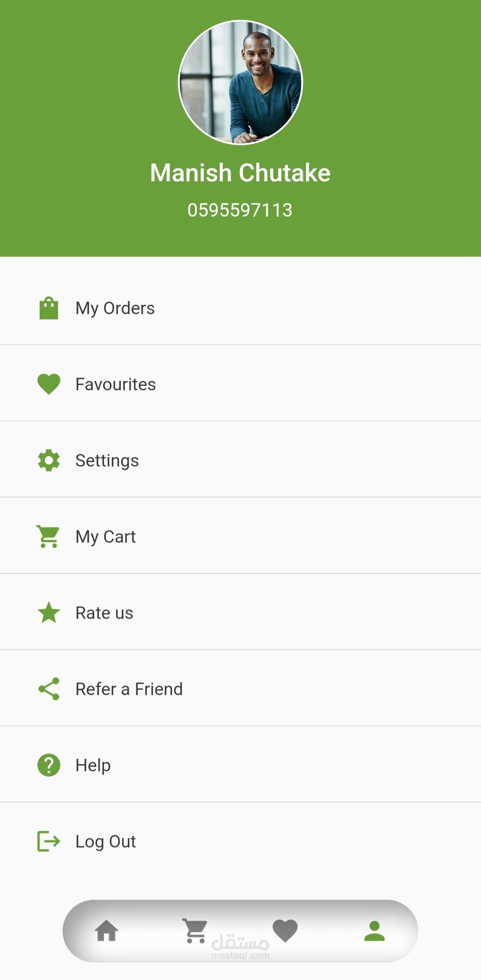
Task: Go to Home in bottom navigation
Action: pyautogui.click(x=106, y=931)
